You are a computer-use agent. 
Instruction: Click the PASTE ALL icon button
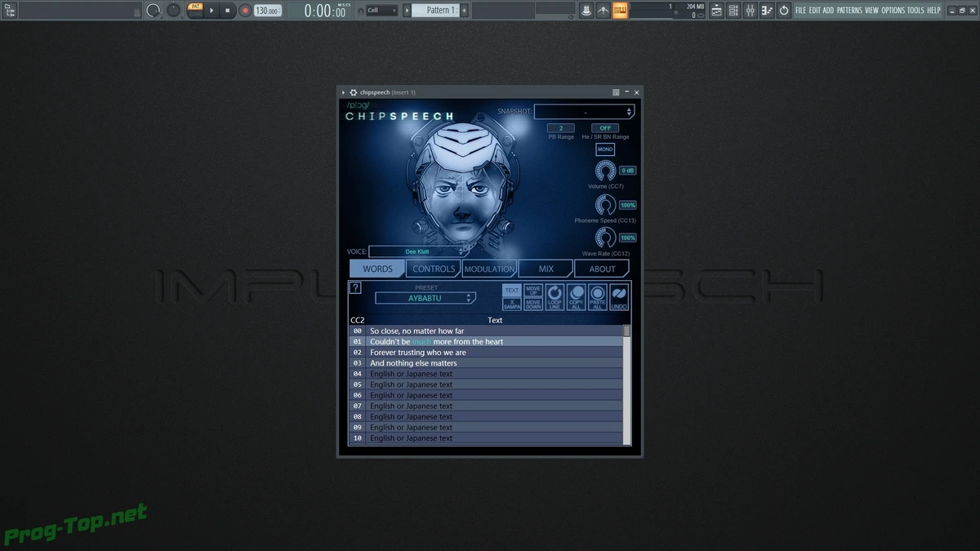(x=598, y=297)
